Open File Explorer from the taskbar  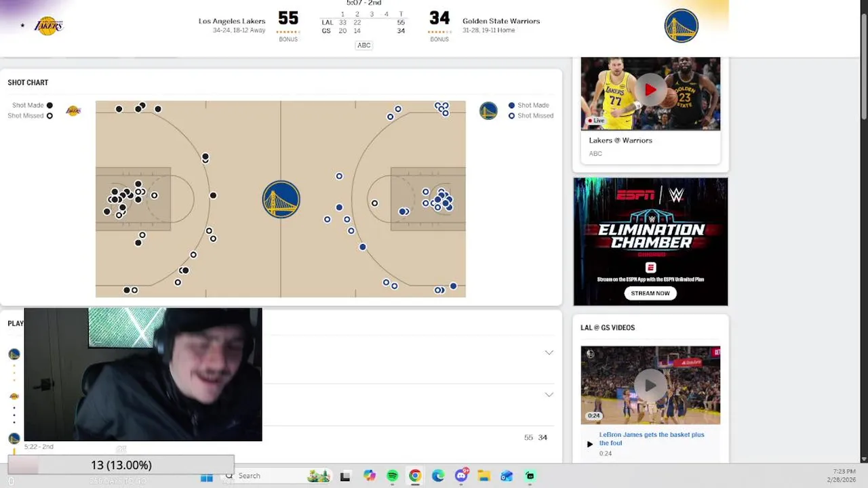484,476
